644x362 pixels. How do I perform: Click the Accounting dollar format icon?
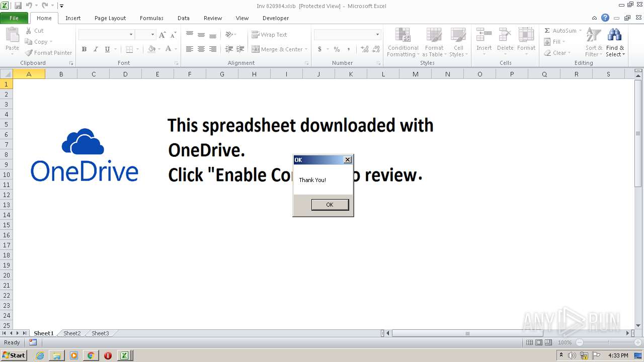(x=319, y=49)
